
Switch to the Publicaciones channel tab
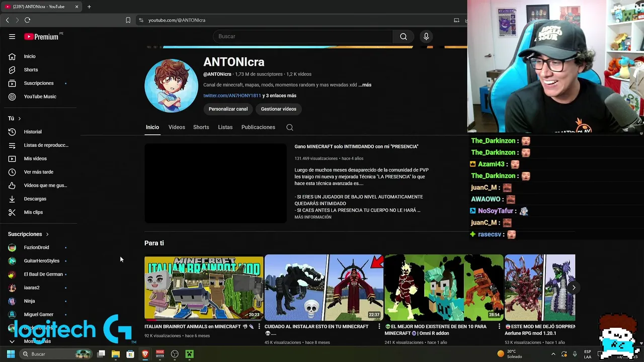coord(258,127)
